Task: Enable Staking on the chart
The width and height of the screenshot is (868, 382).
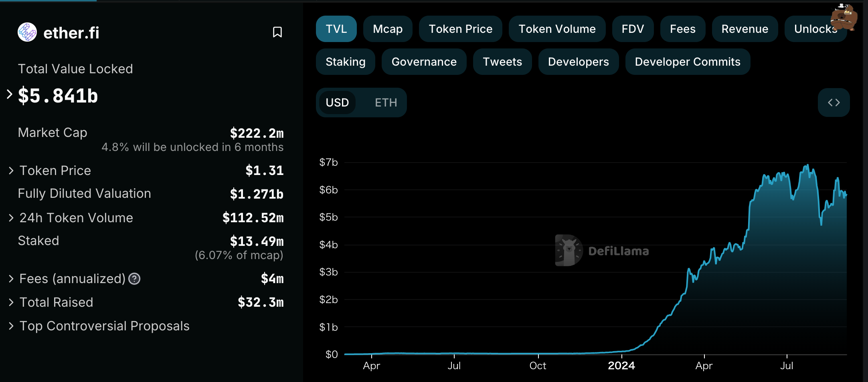Action: point(345,62)
